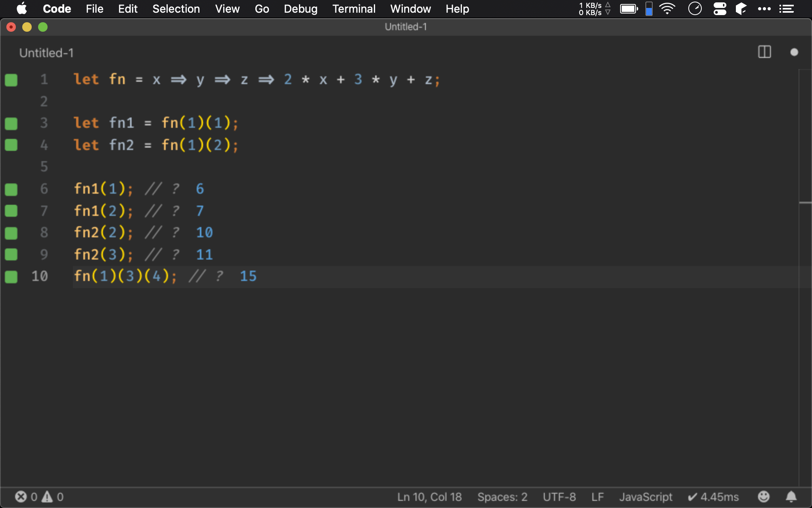Select the Untitled-1 editor tab
The height and width of the screenshot is (508, 812).
pos(46,53)
